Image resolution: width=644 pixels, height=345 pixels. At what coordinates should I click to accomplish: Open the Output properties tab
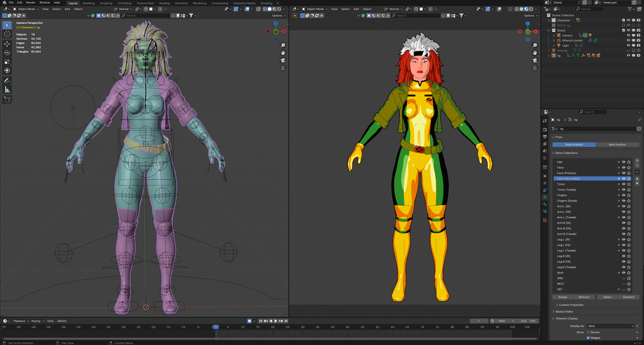(x=545, y=137)
